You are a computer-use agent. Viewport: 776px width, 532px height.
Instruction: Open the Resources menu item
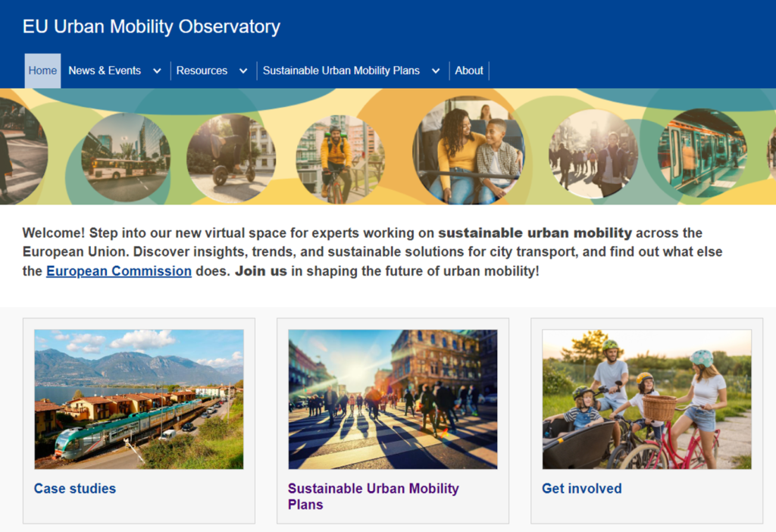coord(202,70)
